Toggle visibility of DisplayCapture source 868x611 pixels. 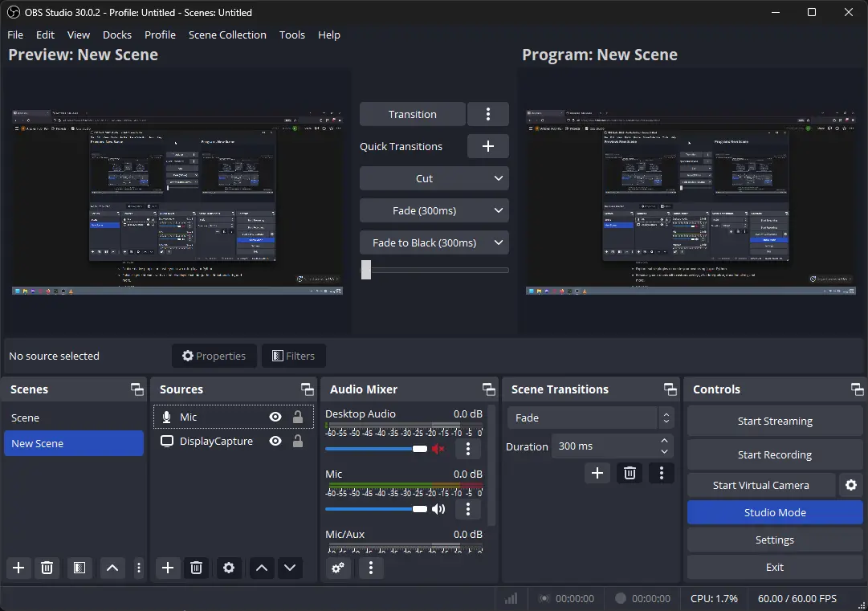(x=275, y=441)
